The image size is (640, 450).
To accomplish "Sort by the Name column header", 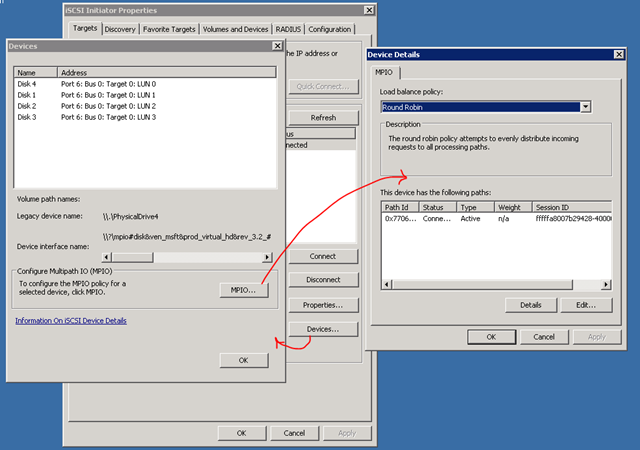I will 36,73.
